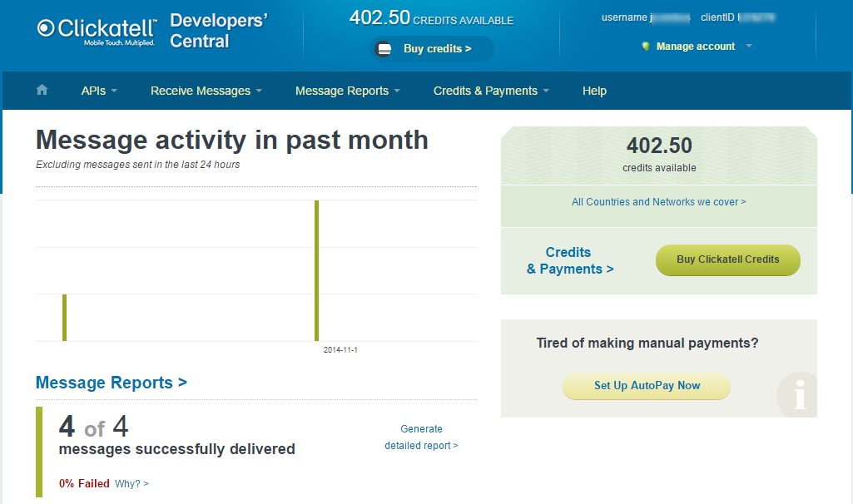Screen dimensions: 853x504
Task: Click Generate detailed report link
Action: 421,437
